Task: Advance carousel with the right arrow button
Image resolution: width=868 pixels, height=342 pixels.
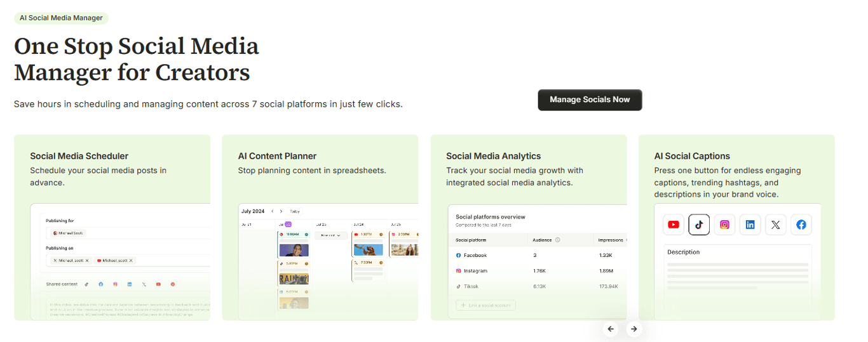Action: click(x=634, y=329)
